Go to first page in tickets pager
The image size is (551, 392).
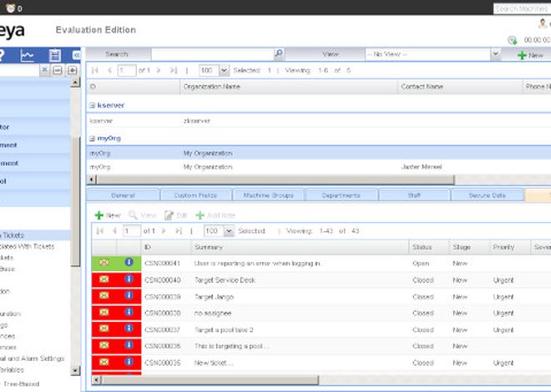coord(100,230)
